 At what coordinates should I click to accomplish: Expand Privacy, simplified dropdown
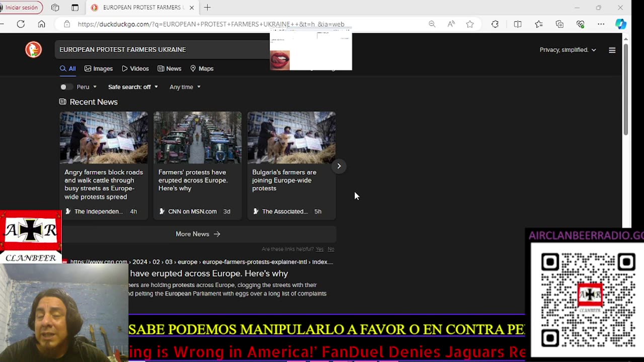click(568, 50)
